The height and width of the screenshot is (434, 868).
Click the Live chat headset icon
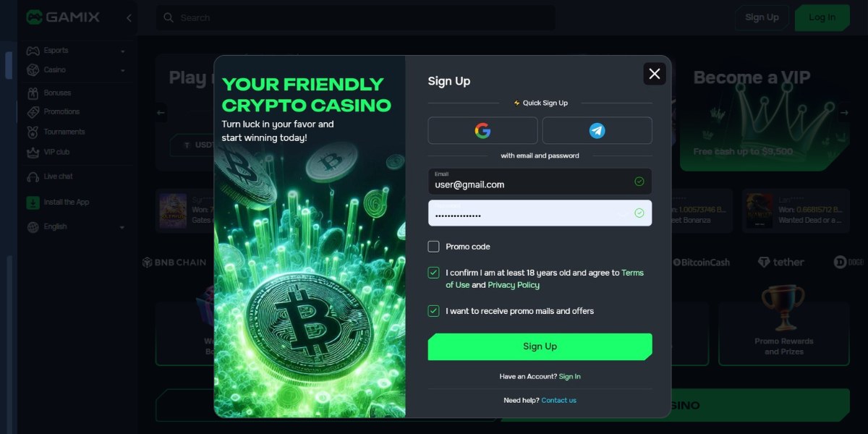(x=33, y=176)
